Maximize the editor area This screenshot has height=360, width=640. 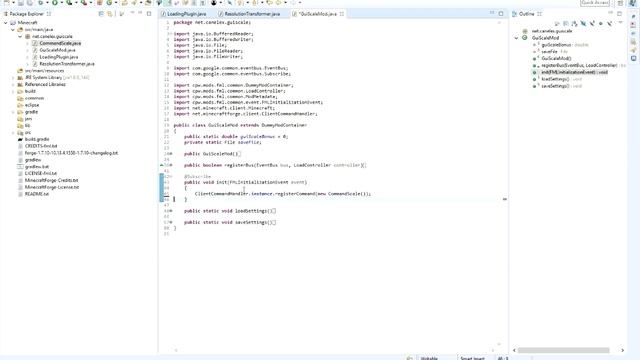coord(501,14)
